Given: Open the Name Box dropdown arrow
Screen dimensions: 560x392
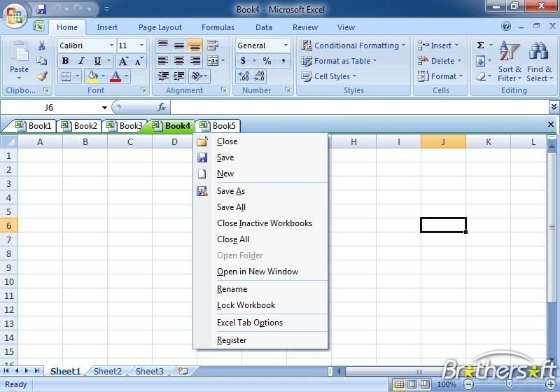Looking at the screenshot, I should point(104,108).
